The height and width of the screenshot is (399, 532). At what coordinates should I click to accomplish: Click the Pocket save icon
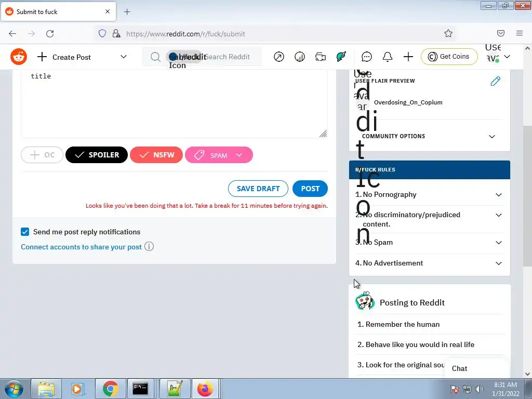[501, 33]
